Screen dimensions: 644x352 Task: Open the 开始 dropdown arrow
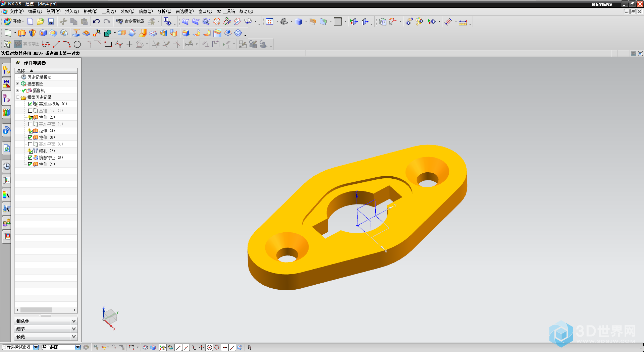pyautogui.click(x=23, y=21)
